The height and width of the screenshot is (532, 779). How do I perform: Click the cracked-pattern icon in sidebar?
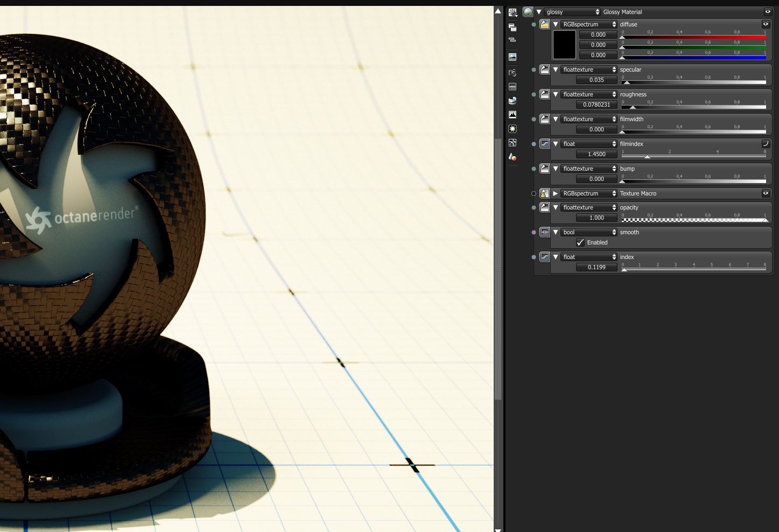pyautogui.click(x=513, y=143)
